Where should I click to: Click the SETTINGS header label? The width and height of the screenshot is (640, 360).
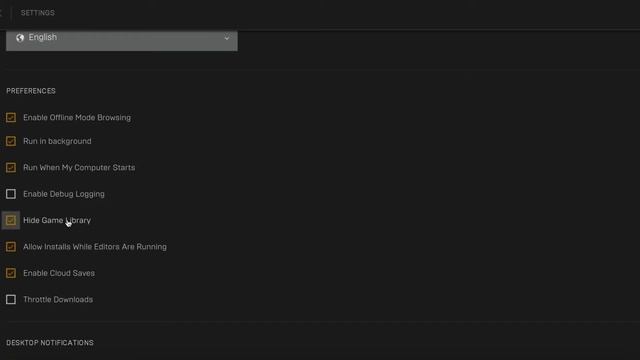(38, 13)
